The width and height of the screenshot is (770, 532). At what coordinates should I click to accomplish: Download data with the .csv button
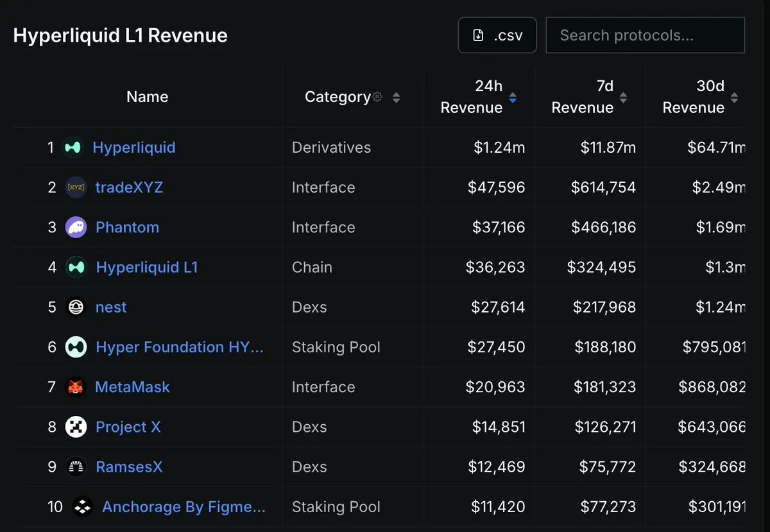pyautogui.click(x=497, y=35)
